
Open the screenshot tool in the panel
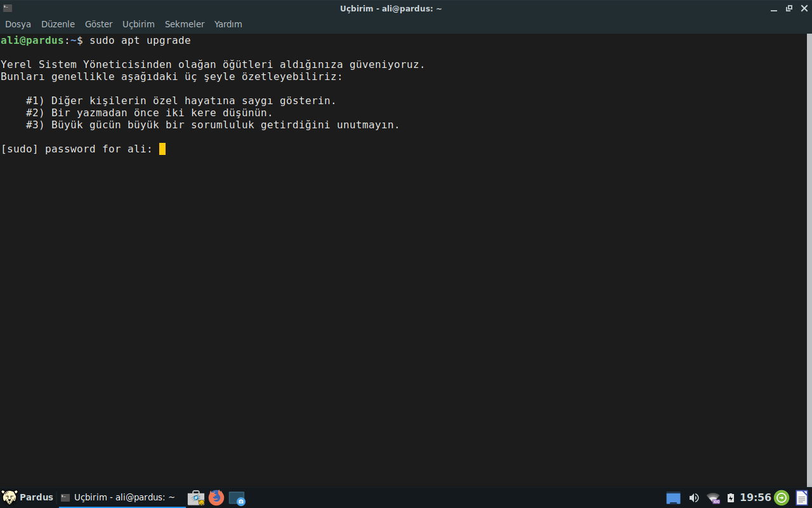[237, 498]
